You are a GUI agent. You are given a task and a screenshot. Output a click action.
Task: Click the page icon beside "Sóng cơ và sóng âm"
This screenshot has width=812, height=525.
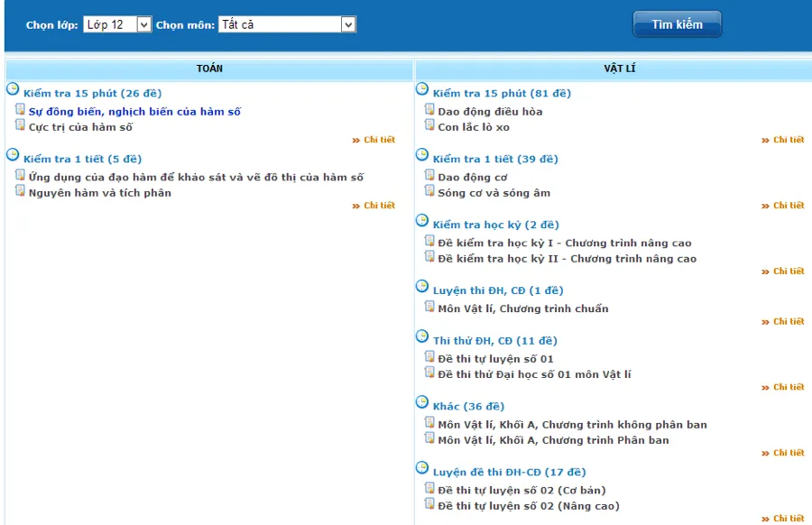pyautogui.click(x=429, y=192)
